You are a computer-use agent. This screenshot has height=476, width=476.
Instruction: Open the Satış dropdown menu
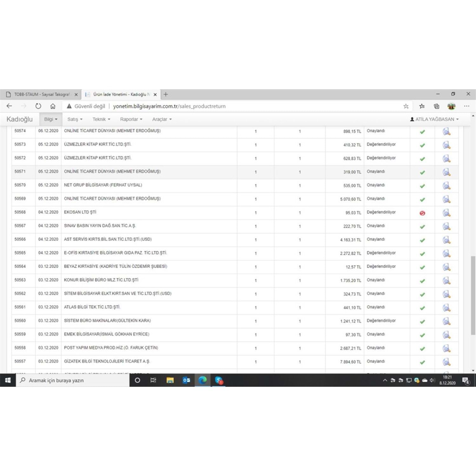point(75,119)
